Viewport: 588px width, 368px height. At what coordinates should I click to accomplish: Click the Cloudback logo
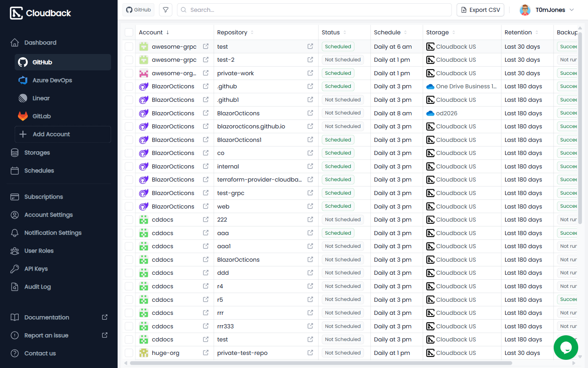[40, 13]
